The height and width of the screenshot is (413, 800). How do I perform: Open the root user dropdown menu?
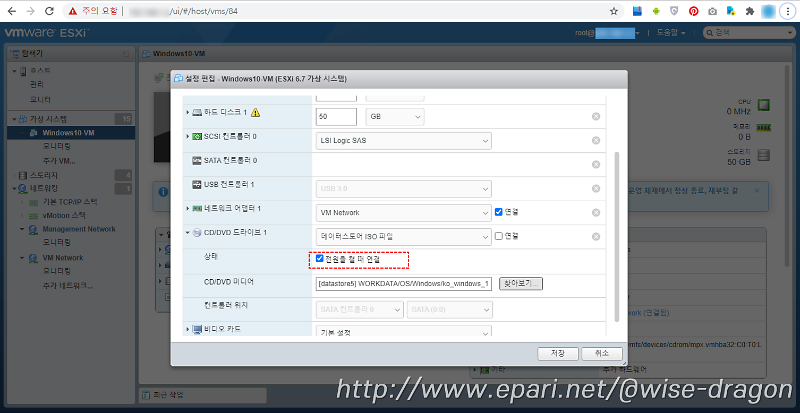607,33
